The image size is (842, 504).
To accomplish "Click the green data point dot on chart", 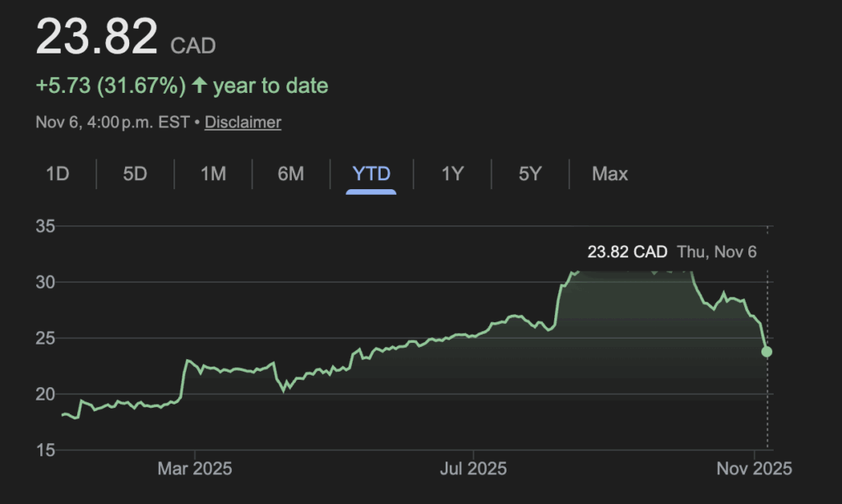I will click(x=767, y=352).
